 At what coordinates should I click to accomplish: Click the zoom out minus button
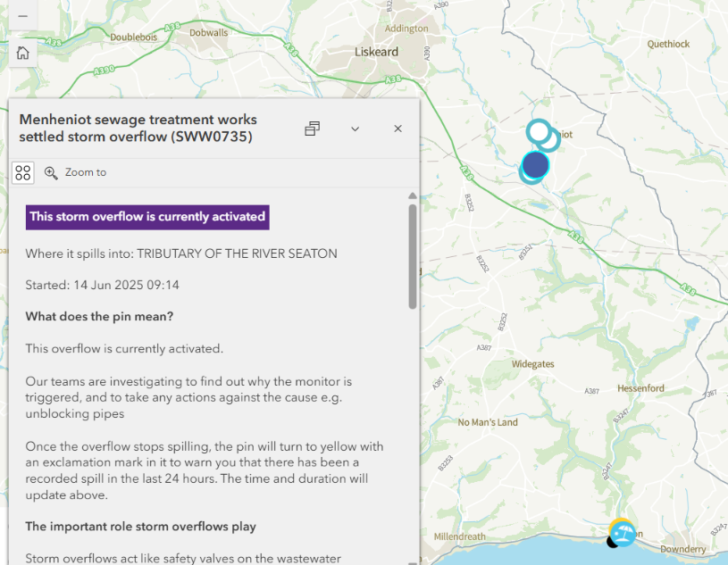(22, 17)
